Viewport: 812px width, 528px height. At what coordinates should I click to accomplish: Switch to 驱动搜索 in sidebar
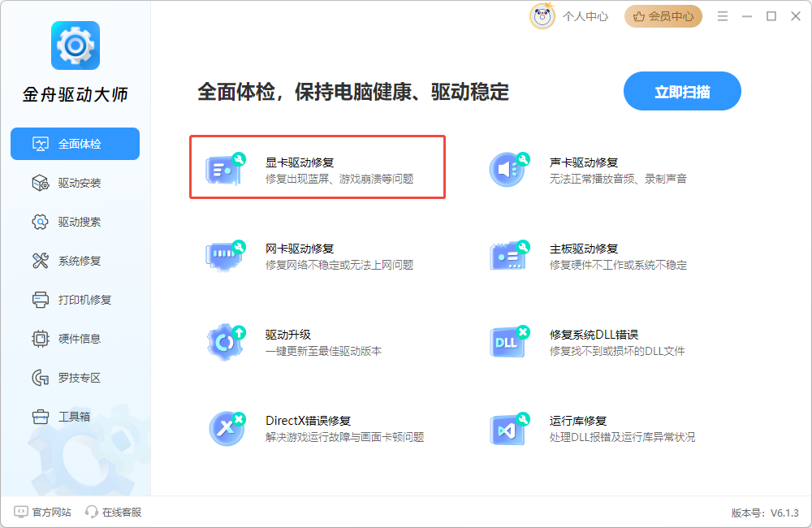pyautogui.click(x=75, y=222)
